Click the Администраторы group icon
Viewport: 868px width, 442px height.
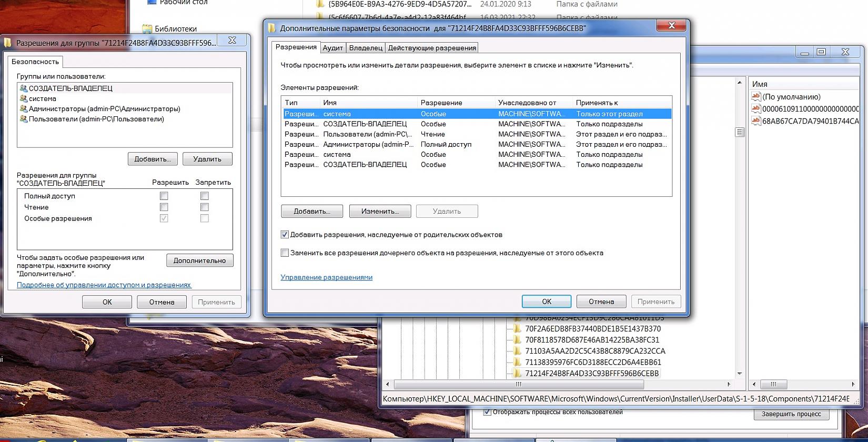[x=23, y=109]
